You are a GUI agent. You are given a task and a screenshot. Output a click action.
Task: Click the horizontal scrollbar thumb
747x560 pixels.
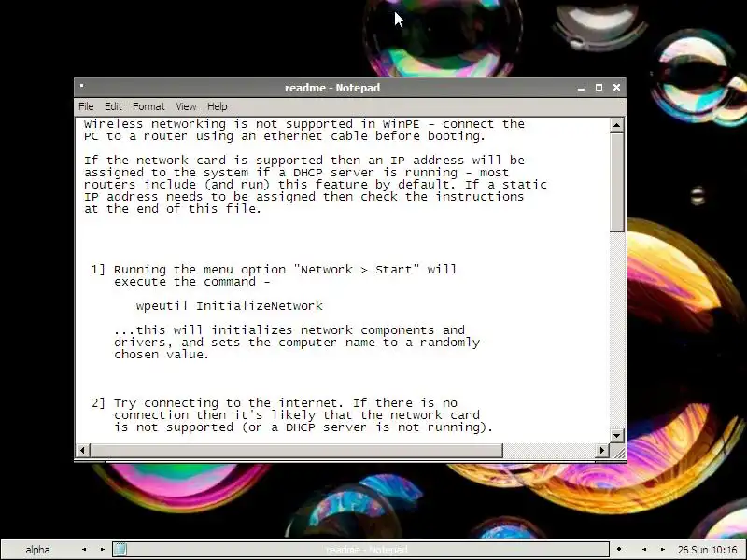(x=296, y=450)
